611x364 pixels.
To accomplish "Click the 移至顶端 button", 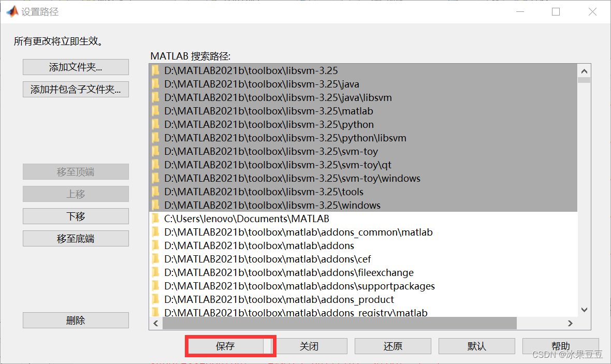I will pyautogui.click(x=76, y=171).
